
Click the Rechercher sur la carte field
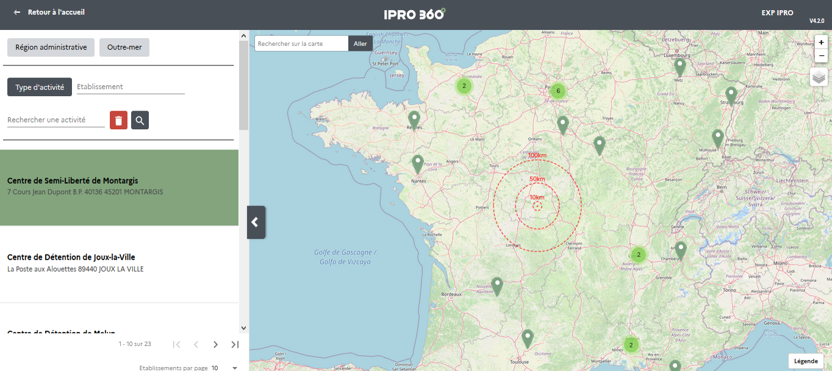pos(301,44)
